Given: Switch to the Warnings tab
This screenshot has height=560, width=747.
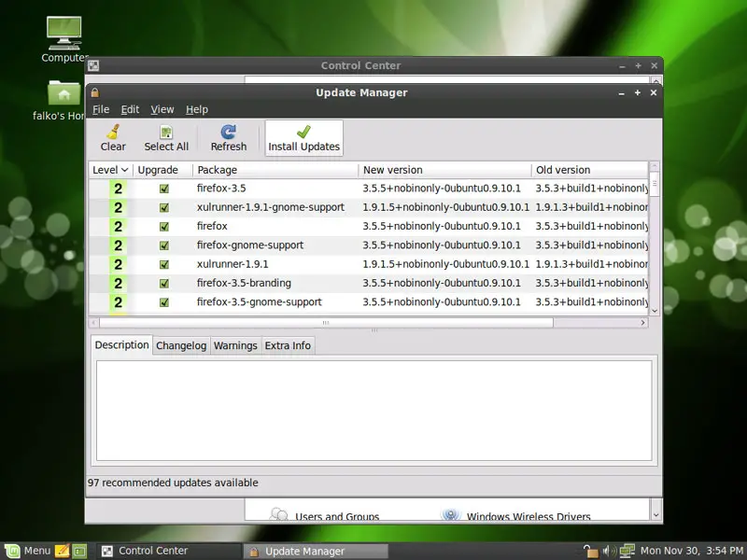Looking at the screenshot, I should (235, 345).
